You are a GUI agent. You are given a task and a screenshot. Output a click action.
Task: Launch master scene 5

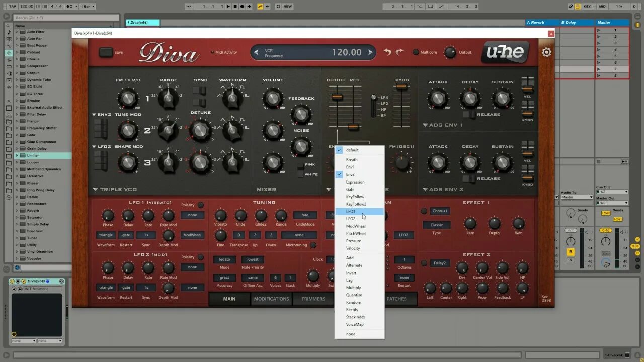[598, 56]
